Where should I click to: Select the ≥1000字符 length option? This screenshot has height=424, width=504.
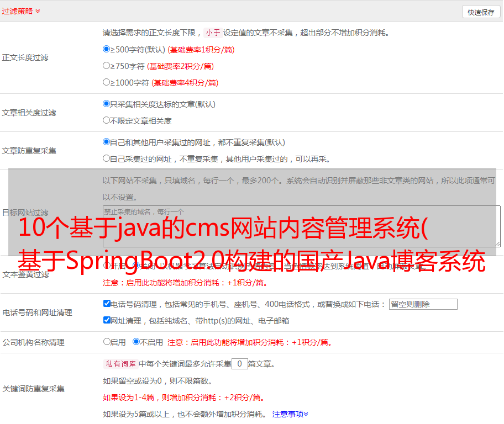click(107, 82)
